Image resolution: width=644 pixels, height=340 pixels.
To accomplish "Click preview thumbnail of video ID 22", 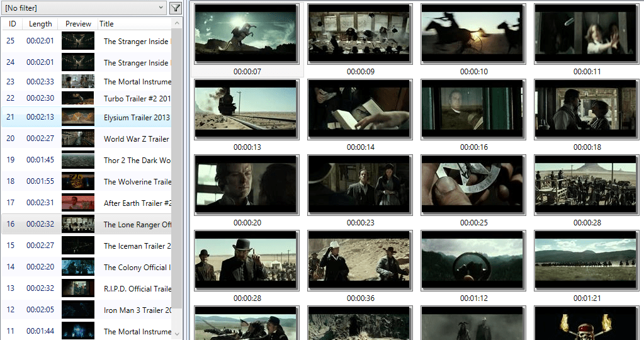I will click(78, 98).
